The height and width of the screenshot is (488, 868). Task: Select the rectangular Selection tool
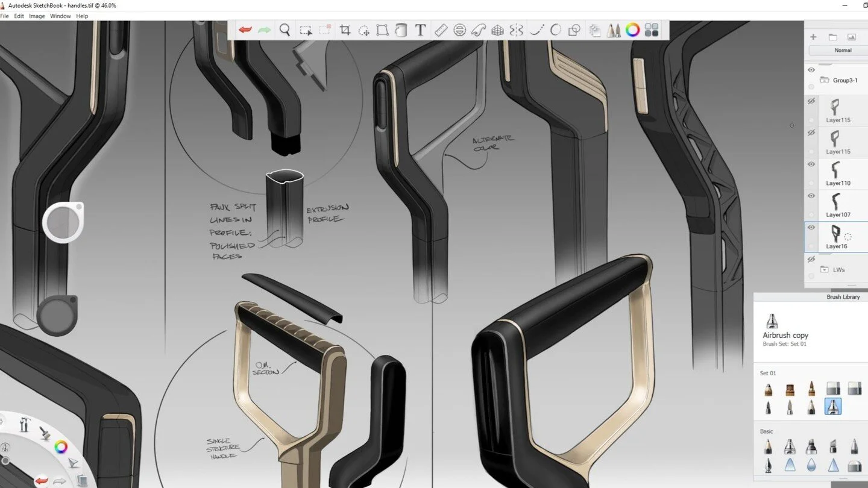tap(306, 30)
